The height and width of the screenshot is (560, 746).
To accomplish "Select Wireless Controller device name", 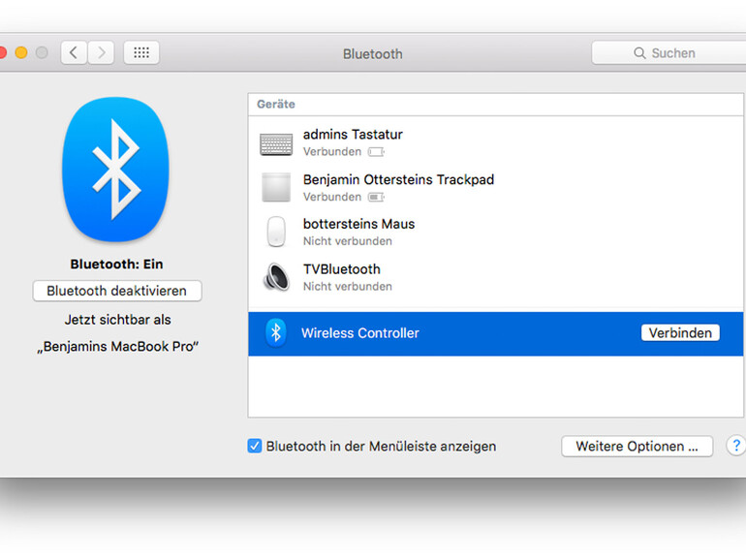I will [360, 333].
